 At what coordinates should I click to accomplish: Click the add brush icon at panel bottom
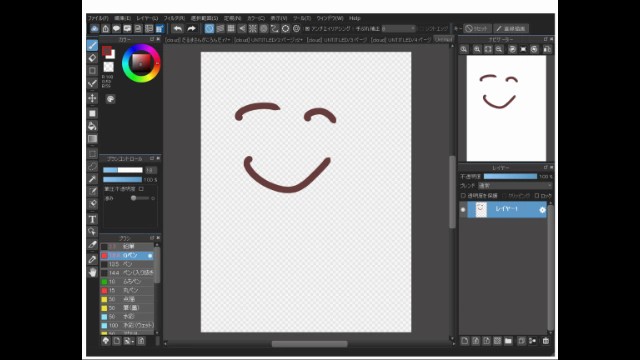click(x=117, y=341)
